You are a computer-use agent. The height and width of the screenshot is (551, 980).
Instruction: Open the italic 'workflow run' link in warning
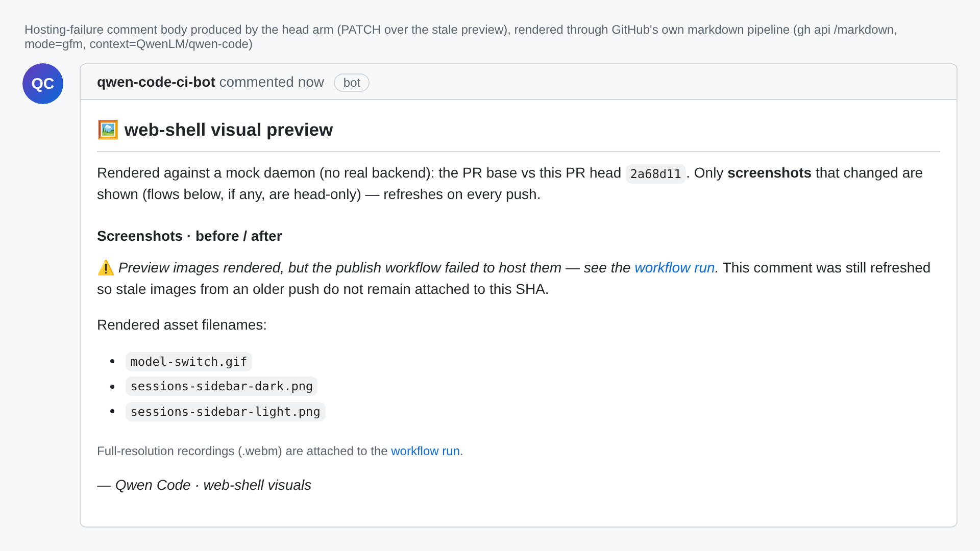point(674,268)
